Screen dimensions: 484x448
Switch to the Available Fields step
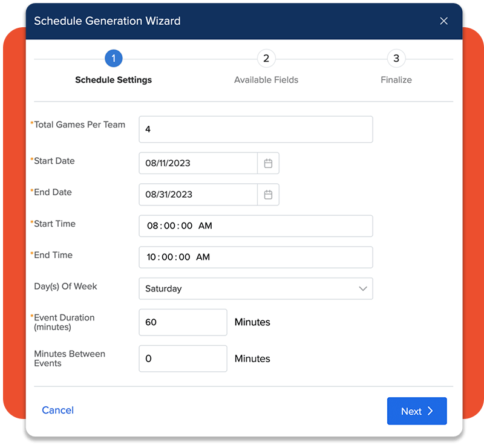266,80
